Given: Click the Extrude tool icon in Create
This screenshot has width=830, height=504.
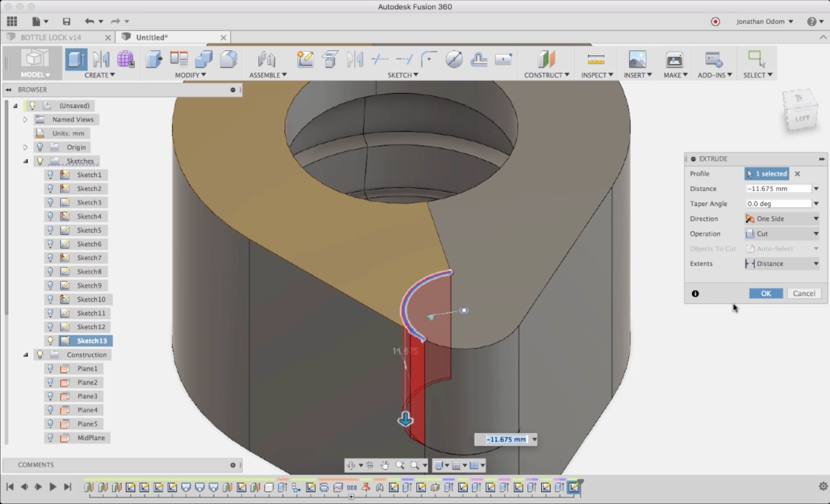Looking at the screenshot, I should tap(76, 59).
